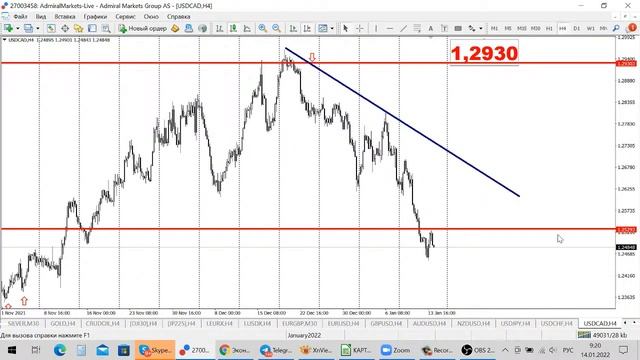Toggle the Data Window crosshair-target icon
The image size is (640, 360).
tap(65, 28)
